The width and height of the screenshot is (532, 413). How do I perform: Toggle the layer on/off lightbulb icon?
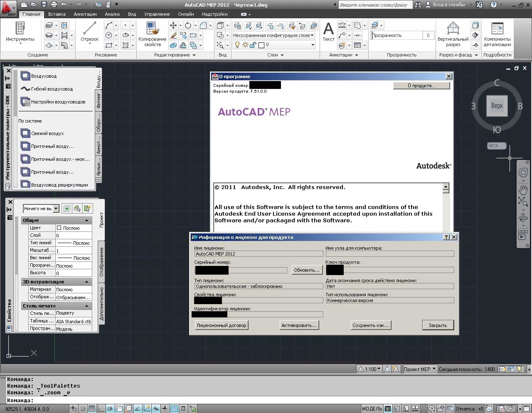237,45
